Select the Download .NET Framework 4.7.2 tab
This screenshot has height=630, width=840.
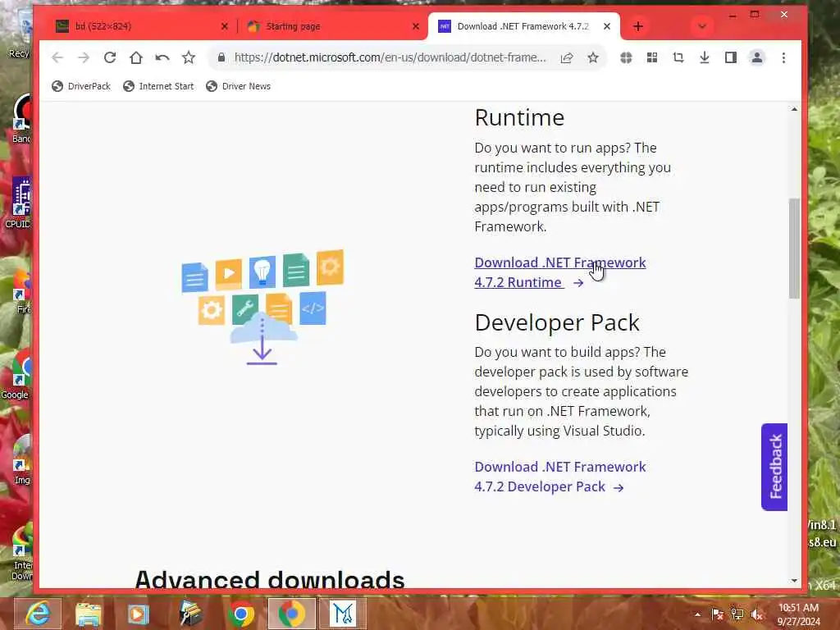pos(523,26)
